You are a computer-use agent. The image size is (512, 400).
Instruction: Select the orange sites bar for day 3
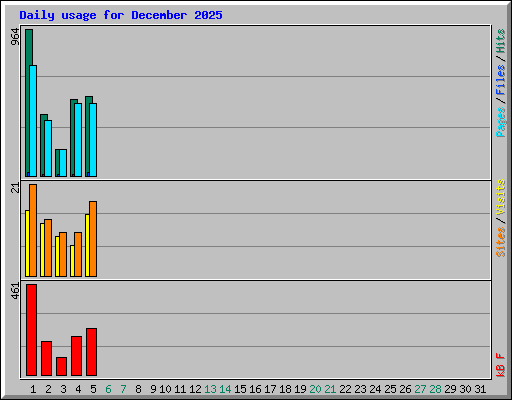[x=63, y=254]
